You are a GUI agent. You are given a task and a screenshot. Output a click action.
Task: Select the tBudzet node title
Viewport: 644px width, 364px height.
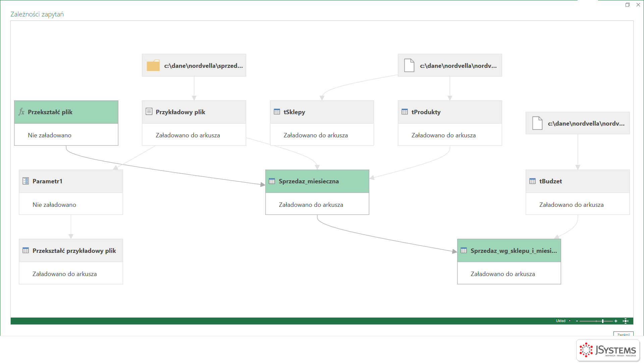click(550, 181)
